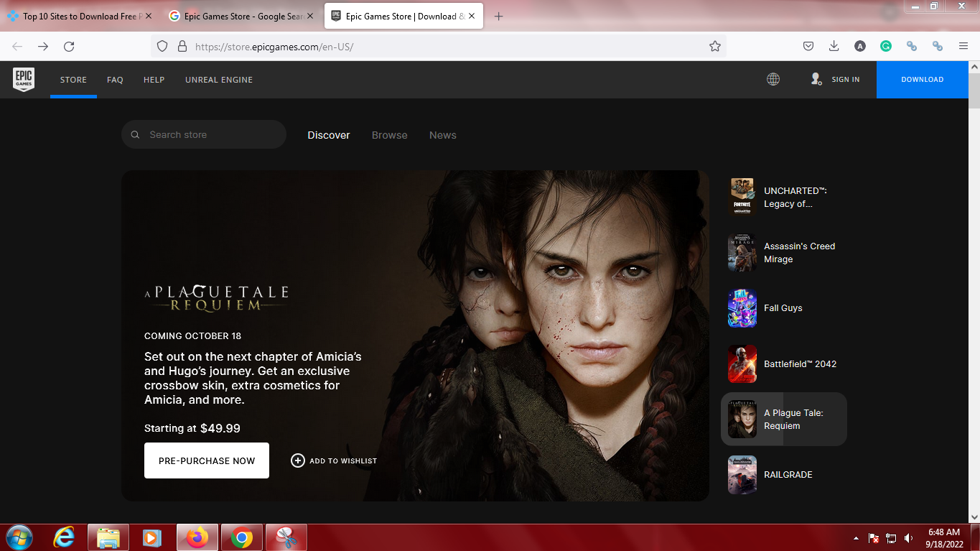Click the Search store input field
The image size is (980, 551).
click(204, 134)
